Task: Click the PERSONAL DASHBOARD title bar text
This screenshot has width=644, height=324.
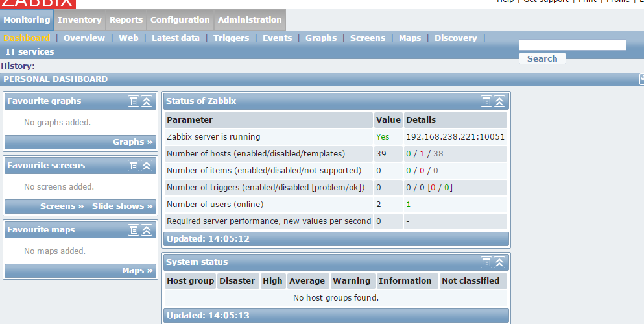Action: pos(55,79)
